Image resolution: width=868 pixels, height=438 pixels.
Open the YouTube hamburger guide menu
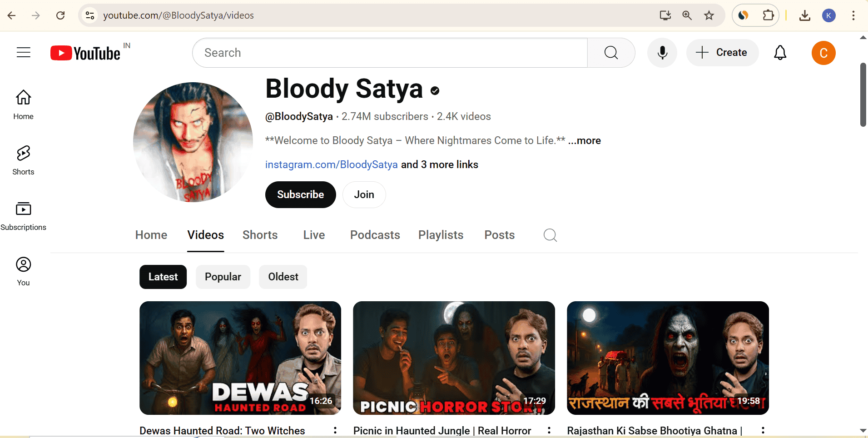click(x=24, y=53)
